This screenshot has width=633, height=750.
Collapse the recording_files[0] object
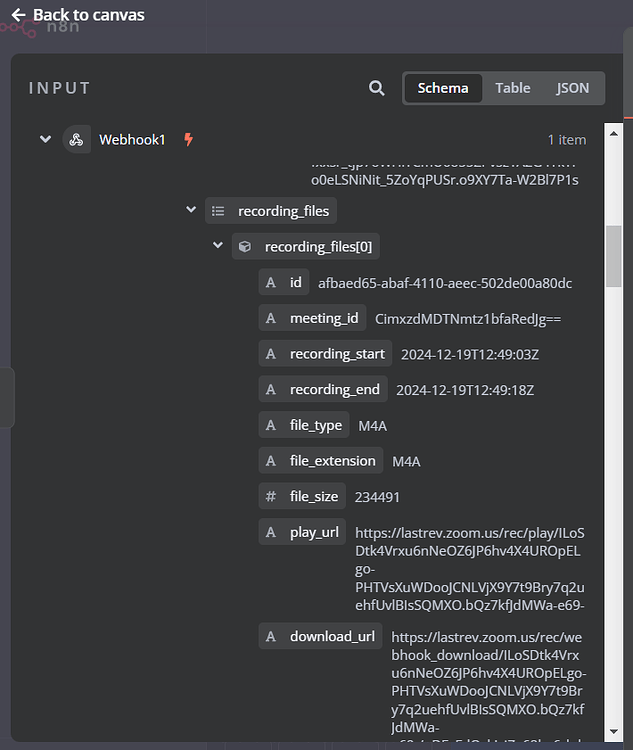click(x=218, y=246)
